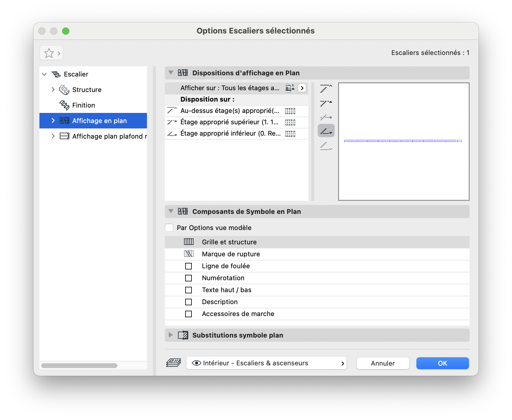Enable Numérotation checkbox

coord(188,278)
